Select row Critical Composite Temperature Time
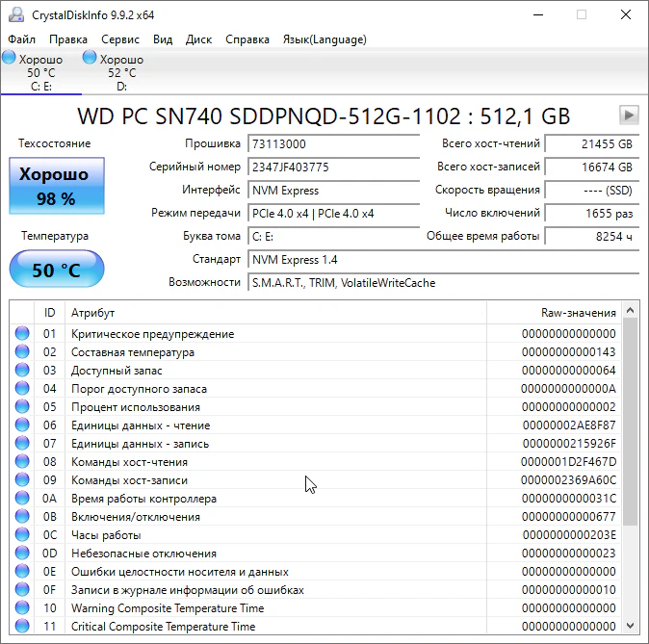Image resolution: width=649 pixels, height=644 pixels. pyautogui.click(x=316, y=627)
